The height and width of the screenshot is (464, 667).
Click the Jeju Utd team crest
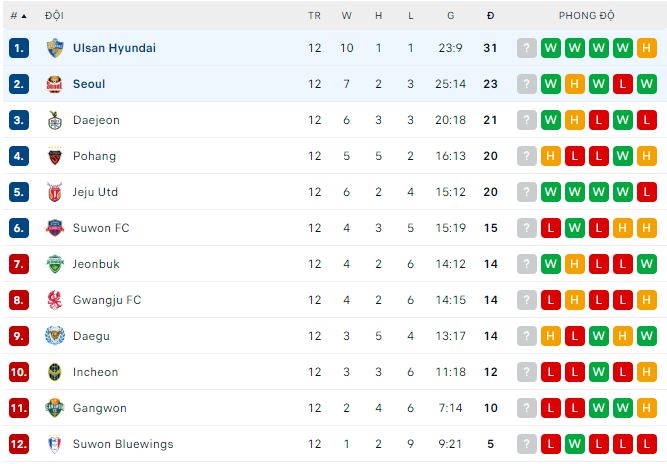54,192
